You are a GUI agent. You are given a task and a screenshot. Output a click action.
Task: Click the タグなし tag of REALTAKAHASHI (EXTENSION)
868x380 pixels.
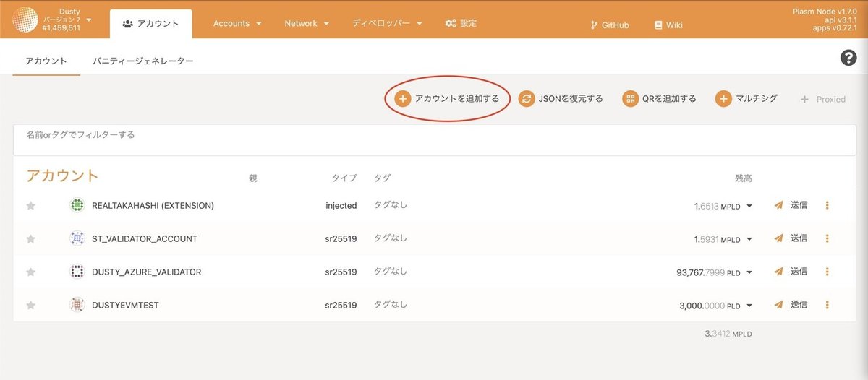pos(391,205)
